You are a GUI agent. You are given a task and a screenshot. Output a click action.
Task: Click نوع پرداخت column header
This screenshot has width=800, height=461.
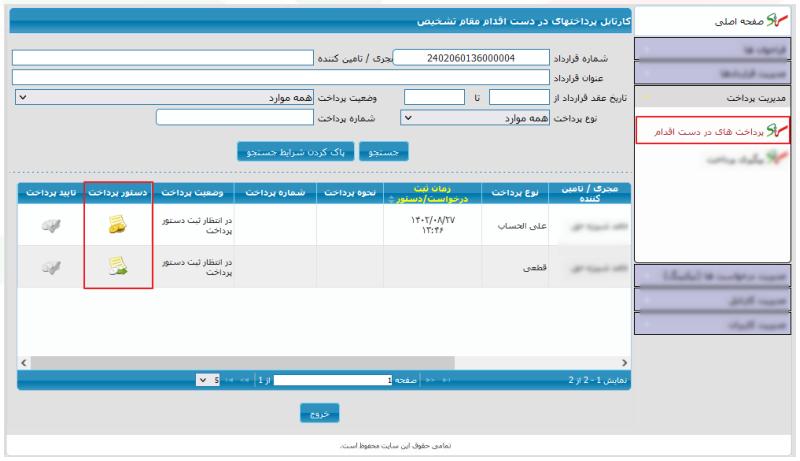[515, 193]
